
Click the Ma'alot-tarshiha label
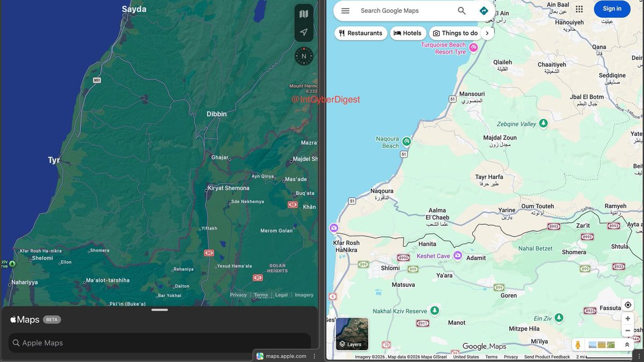point(108,280)
